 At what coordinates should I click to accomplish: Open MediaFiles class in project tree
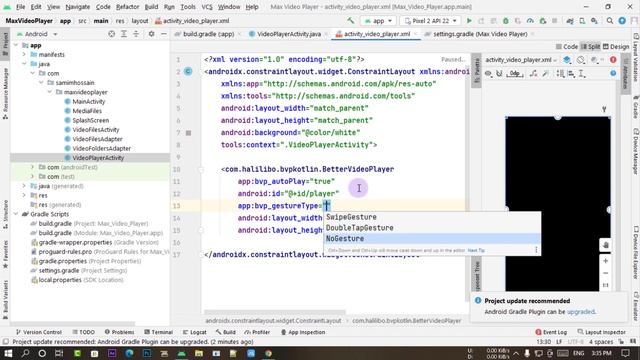pyautogui.click(x=87, y=111)
